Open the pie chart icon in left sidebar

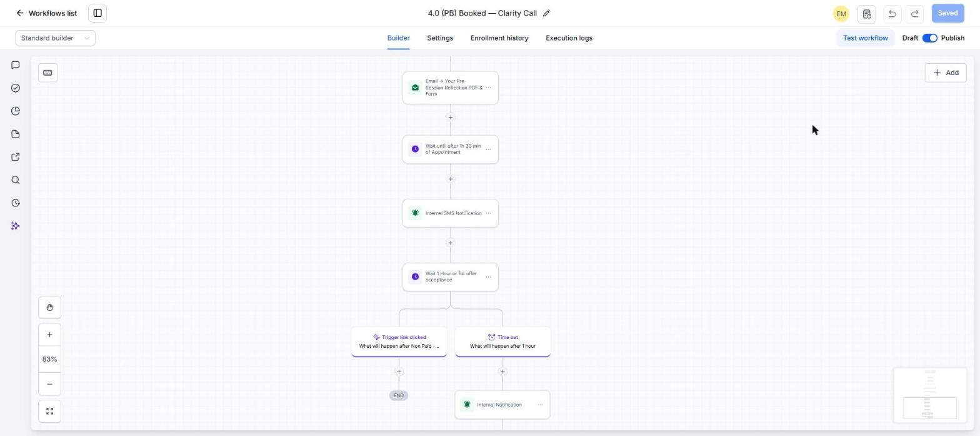pos(16,111)
